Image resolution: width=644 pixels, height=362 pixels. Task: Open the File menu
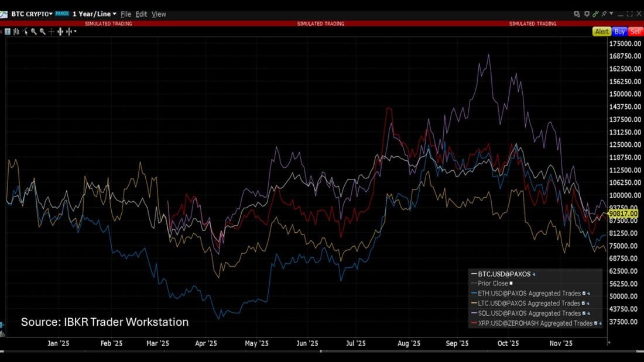pos(126,14)
